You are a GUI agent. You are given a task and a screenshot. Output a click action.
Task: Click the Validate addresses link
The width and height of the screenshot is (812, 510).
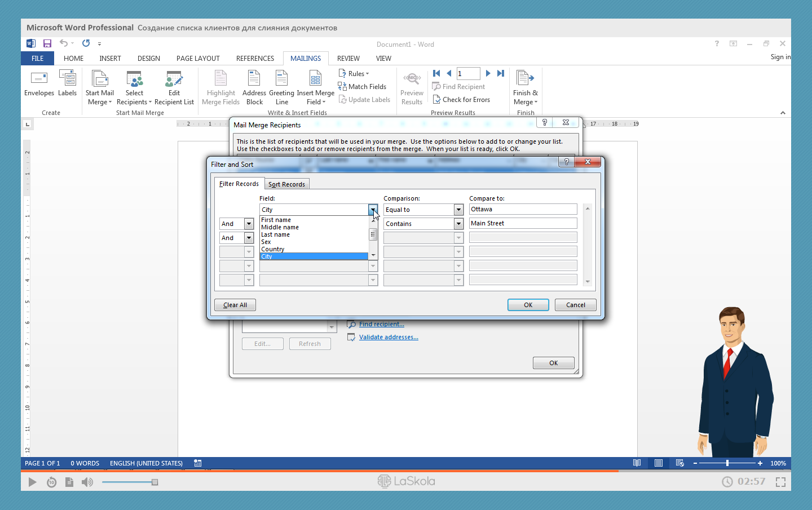pos(389,337)
